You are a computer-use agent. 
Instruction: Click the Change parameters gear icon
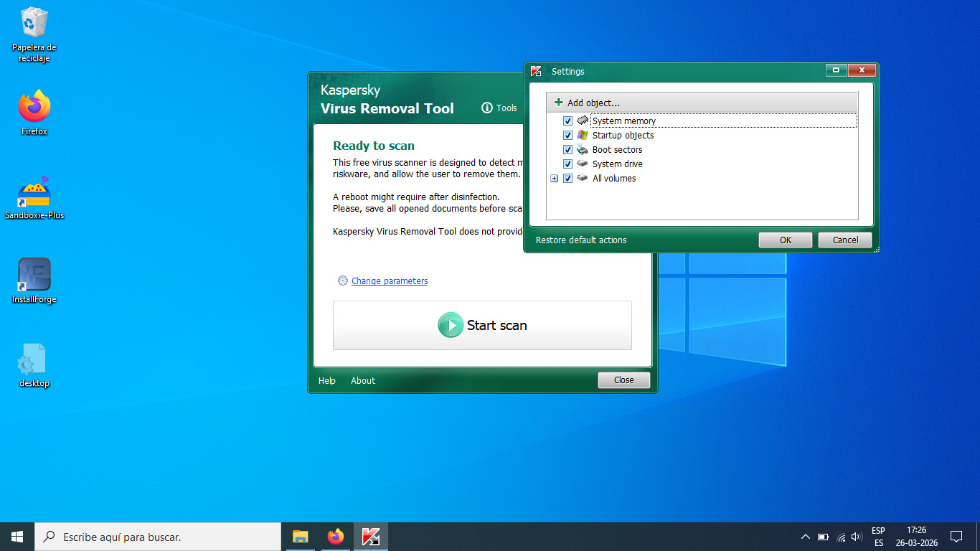(x=342, y=281)
